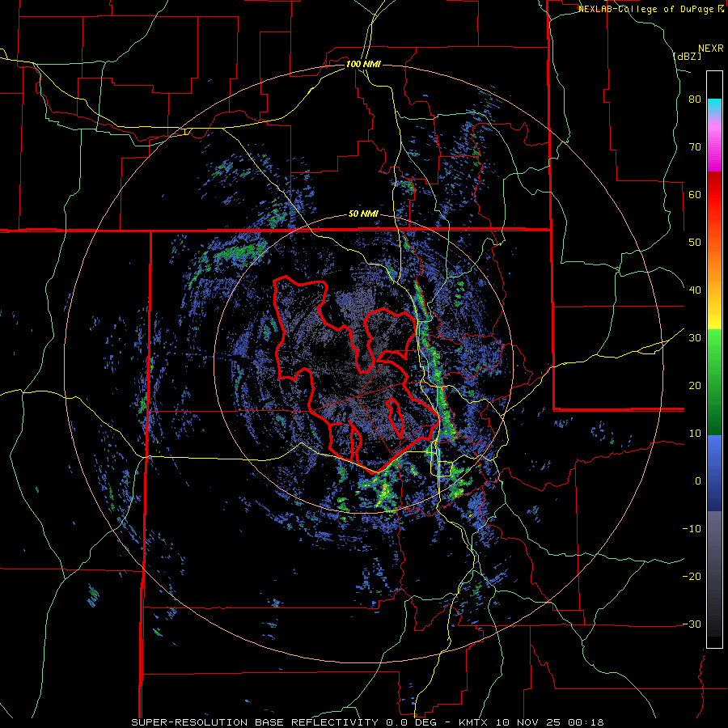Click the NEXLAB-College of DuPage credit text
Viewport: 728px width, 728px height.
pyautogui.click(x=648, y=9)
